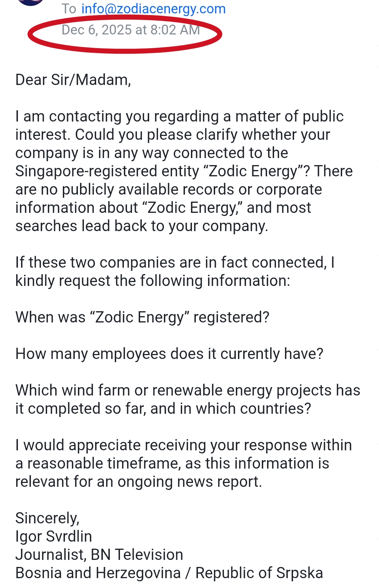Tap the Dec 6, 2025 timestamp
This screenshot has height=588, width=379.
[131, 30]
